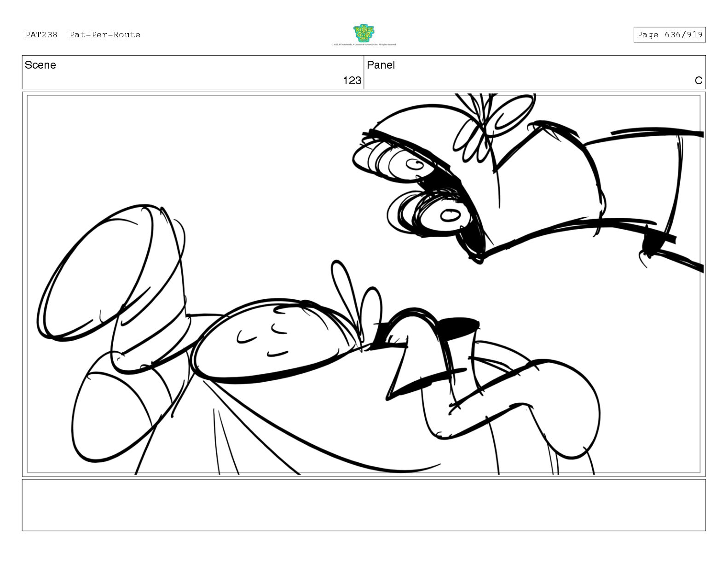Click the 'Pat-Per-Route' title text
The height and width of the screenshot is (564, 728).
point(105,35)
